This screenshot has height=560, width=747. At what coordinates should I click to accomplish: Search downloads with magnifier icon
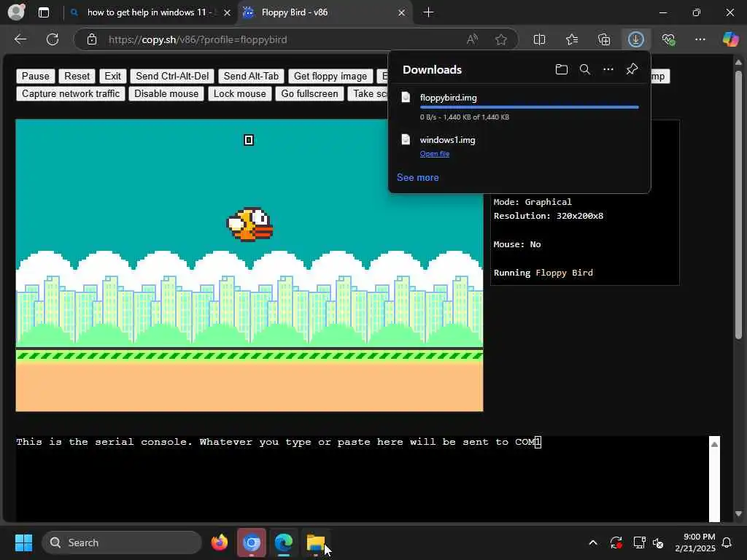pyautogui.click(x=585, y=69)
